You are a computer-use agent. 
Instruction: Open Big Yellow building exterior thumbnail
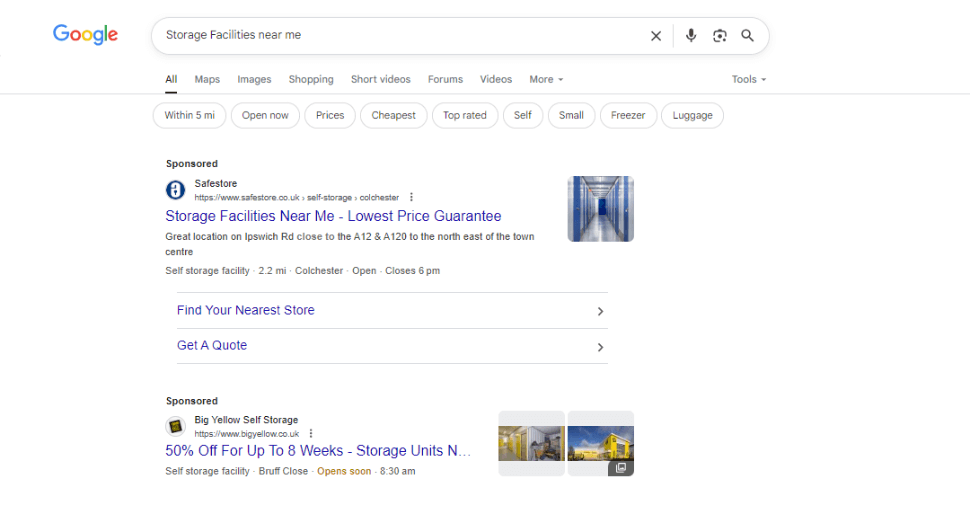(601, 443)
